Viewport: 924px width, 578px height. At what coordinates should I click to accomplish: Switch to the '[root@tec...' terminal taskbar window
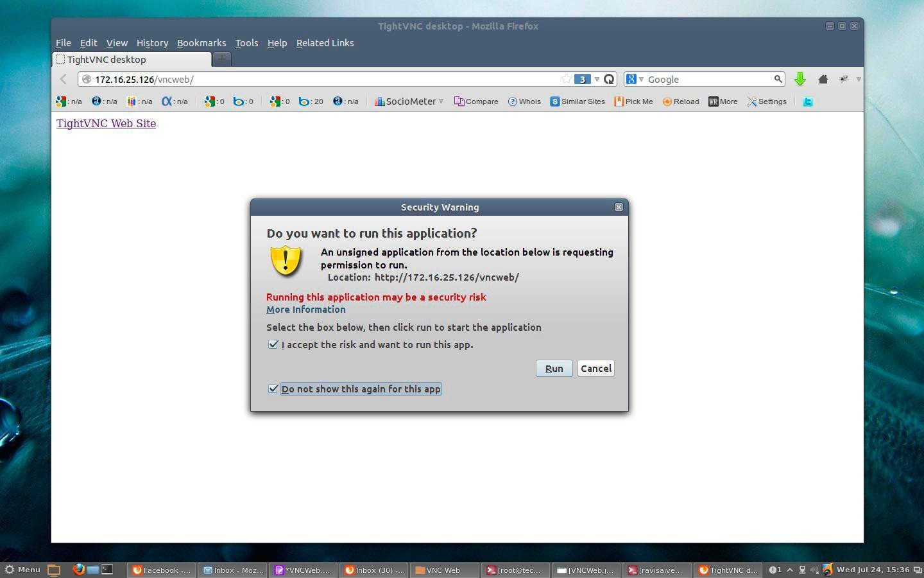[x=516, y=570]
